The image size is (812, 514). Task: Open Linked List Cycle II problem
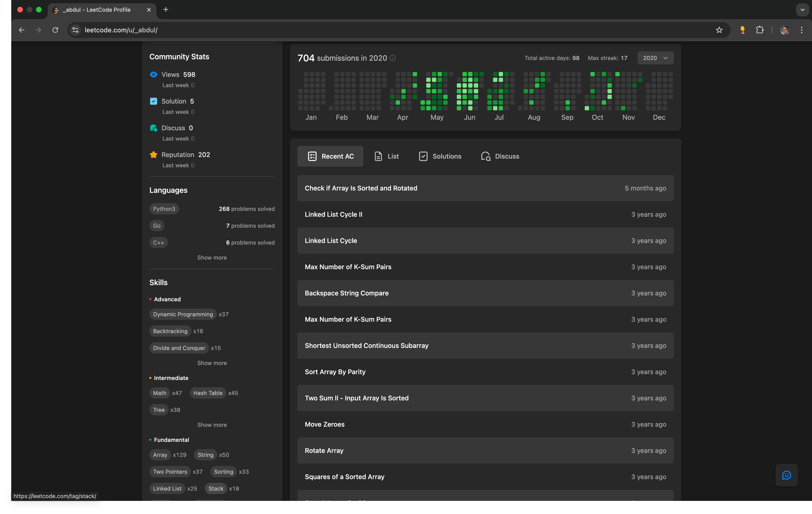(333, 215)
